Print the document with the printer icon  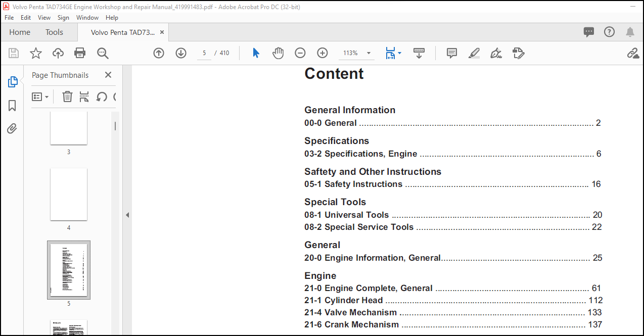click(x=80, y=53)
